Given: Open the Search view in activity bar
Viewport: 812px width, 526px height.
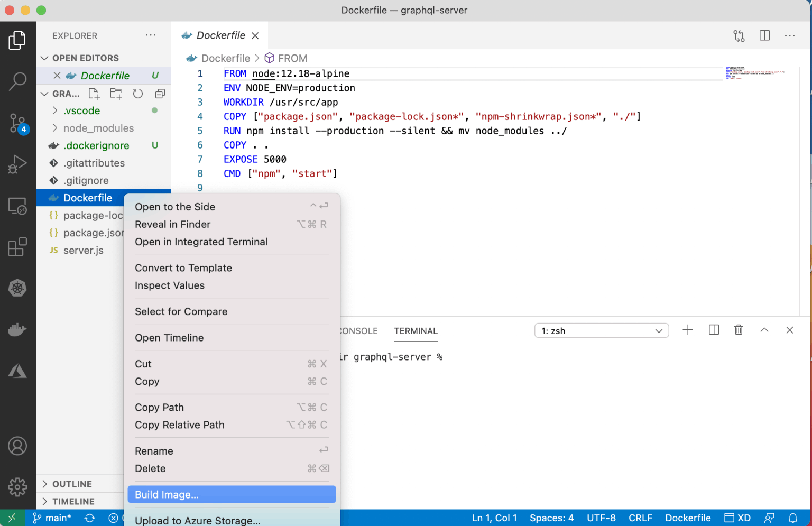Looking at the screenshot, I should (x=17, y=81).
